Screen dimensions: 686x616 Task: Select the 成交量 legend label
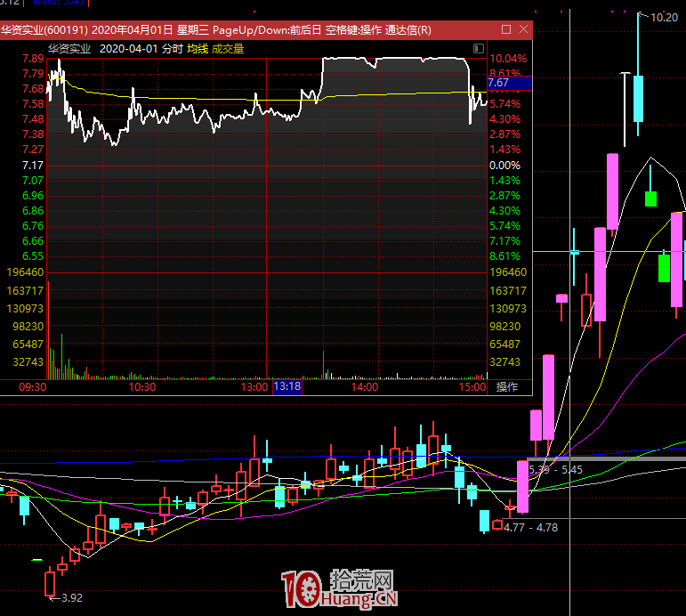coord(228,49)
